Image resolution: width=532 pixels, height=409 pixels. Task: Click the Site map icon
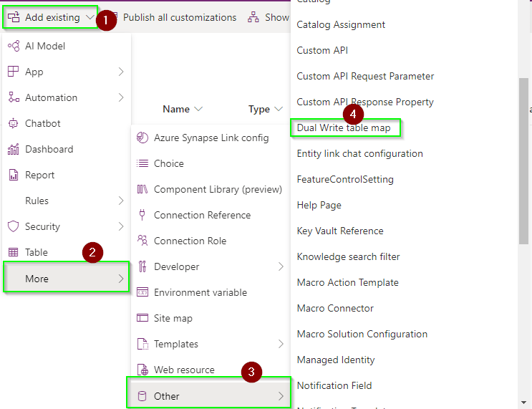(x=142, y=318)
